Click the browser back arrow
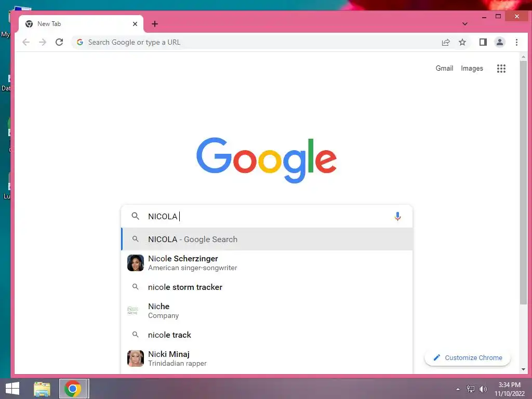 click(26, 42)
